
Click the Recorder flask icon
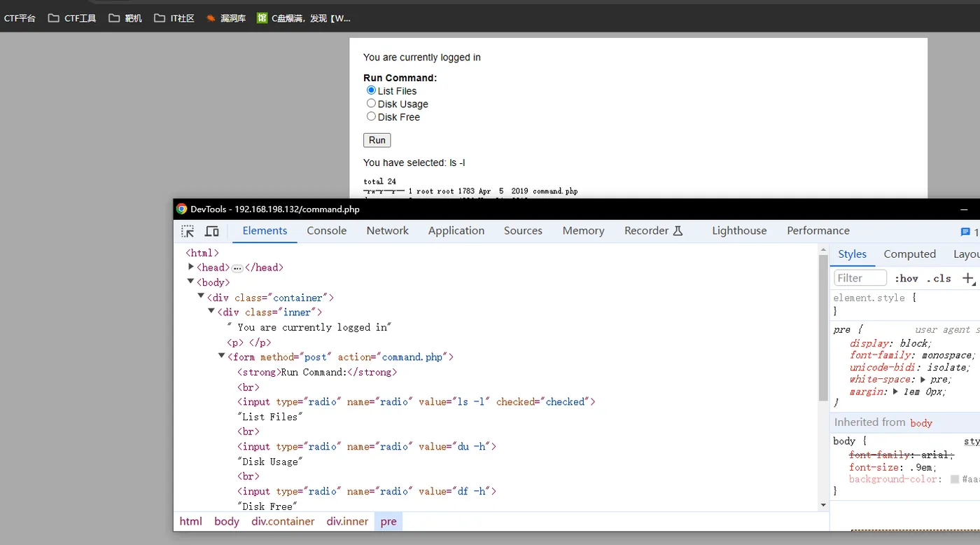pos(678,231)
